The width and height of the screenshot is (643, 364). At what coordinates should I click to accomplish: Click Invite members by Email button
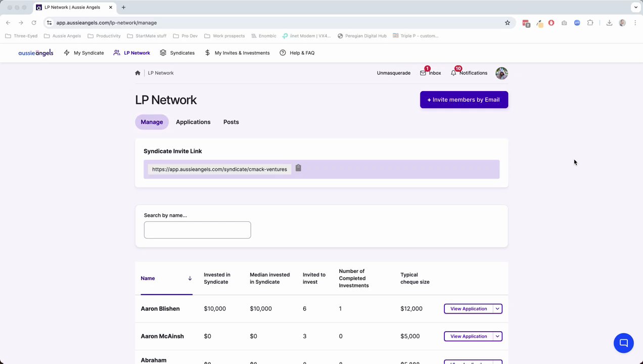(x=464, y=100)
